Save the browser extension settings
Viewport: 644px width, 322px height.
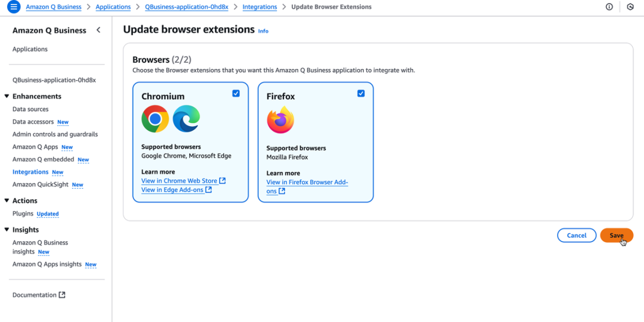pyautogui.click(x=616, y=235)
